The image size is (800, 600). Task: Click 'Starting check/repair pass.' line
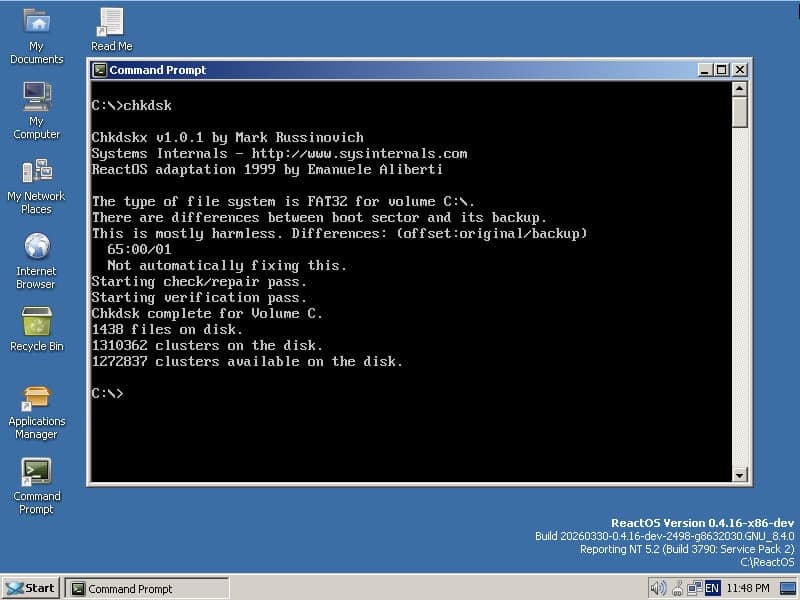click(x=199, y=282)
